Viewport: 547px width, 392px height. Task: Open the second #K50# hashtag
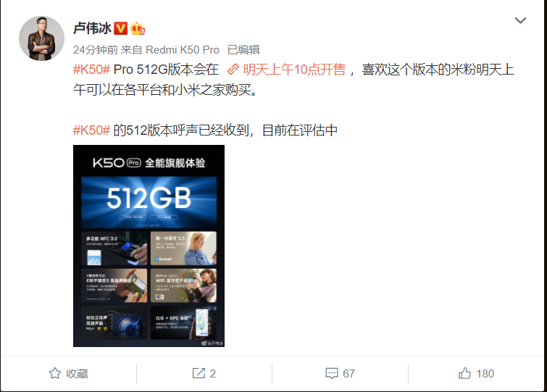[x=91, y=130]
